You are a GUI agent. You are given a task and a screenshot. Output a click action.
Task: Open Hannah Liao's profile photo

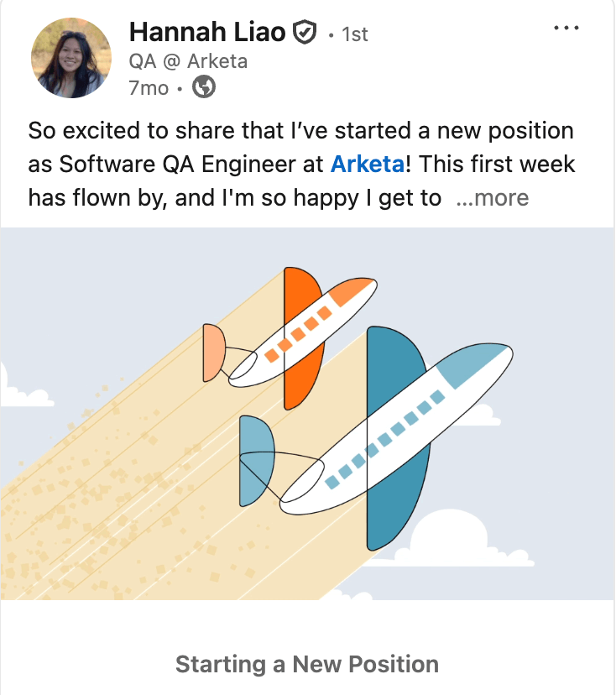coord(71,58)
